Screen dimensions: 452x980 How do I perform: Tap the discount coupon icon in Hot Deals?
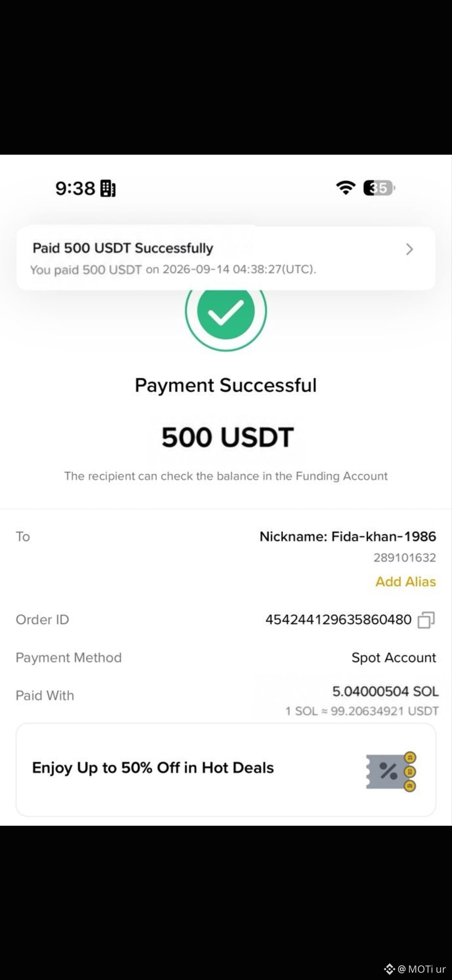[x=391, y=771]
